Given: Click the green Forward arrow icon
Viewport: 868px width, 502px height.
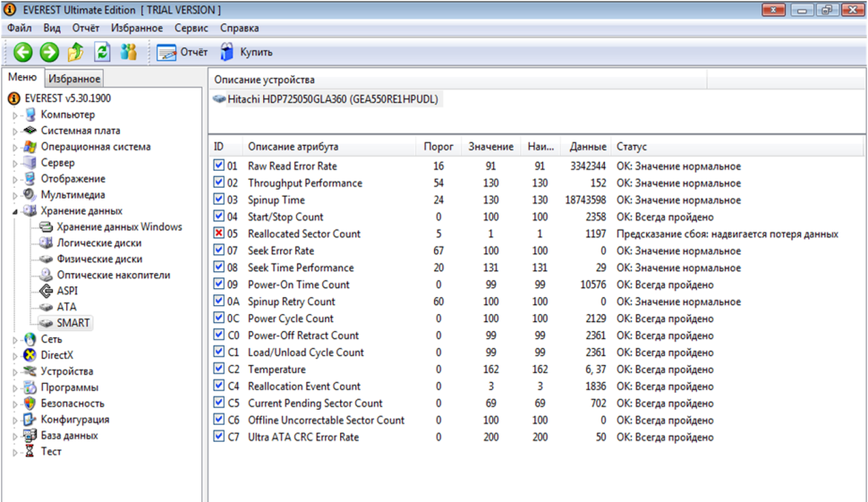Looking at the screenshot, I should click(x=49, y=52).
